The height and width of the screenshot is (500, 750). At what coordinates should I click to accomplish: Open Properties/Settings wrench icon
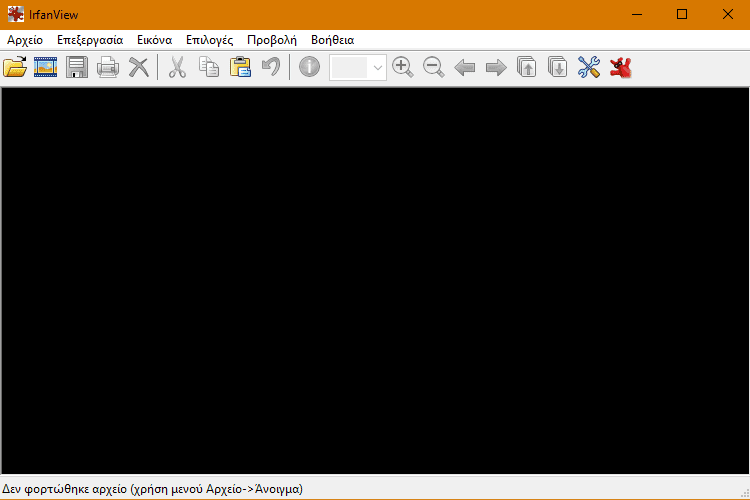589,67
